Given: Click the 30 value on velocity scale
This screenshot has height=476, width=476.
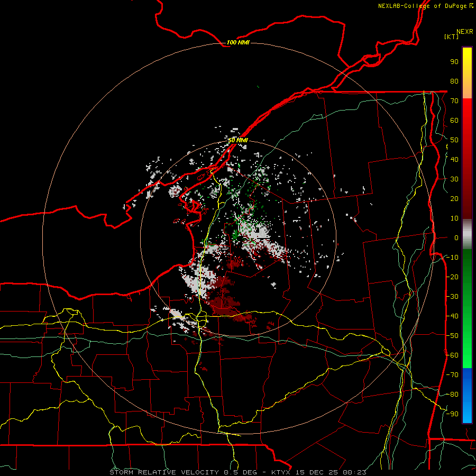Looking at the screenshot, I should point(454,179).
